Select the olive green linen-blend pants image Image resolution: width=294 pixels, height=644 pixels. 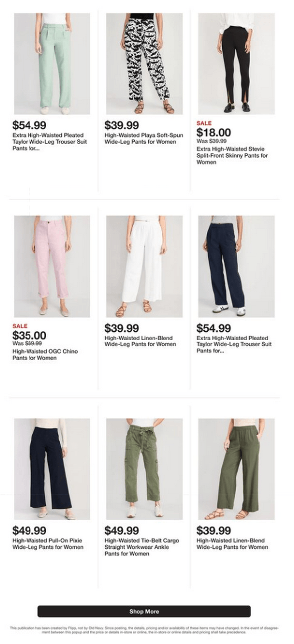pyautogui.click(x=236, y=469)
